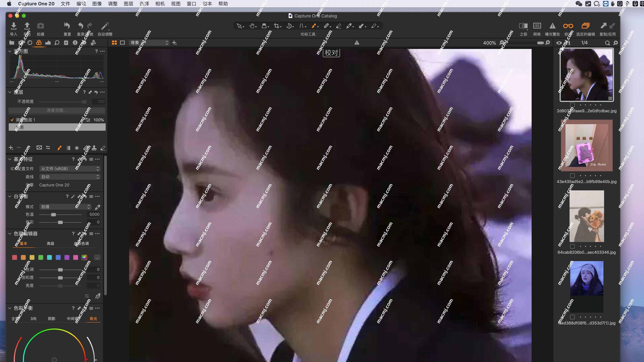
Task: Open the 调整 menu
Action: (113, 4)
